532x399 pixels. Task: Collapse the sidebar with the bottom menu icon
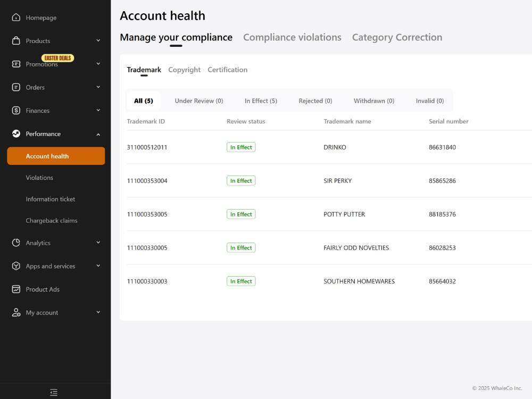point(54,392)
